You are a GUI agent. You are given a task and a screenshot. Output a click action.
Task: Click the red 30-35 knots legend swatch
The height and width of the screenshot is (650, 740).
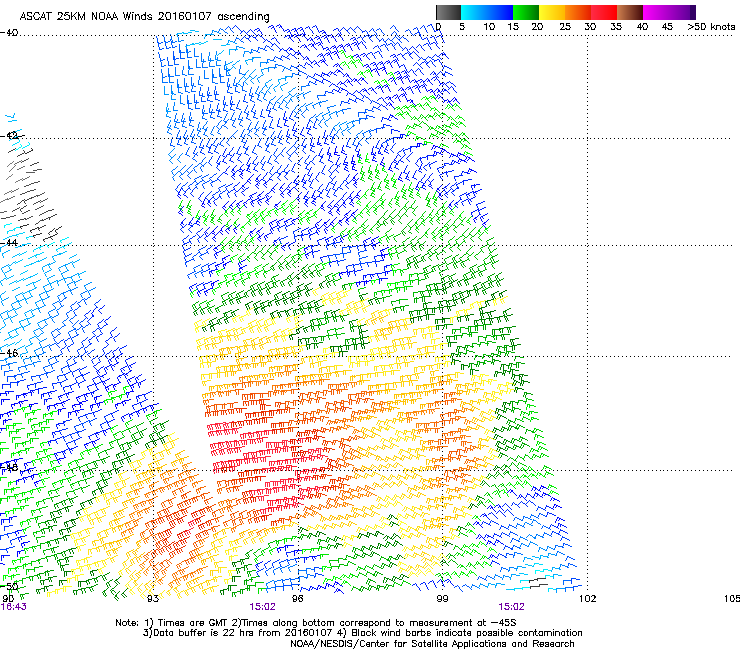point(604,12)
